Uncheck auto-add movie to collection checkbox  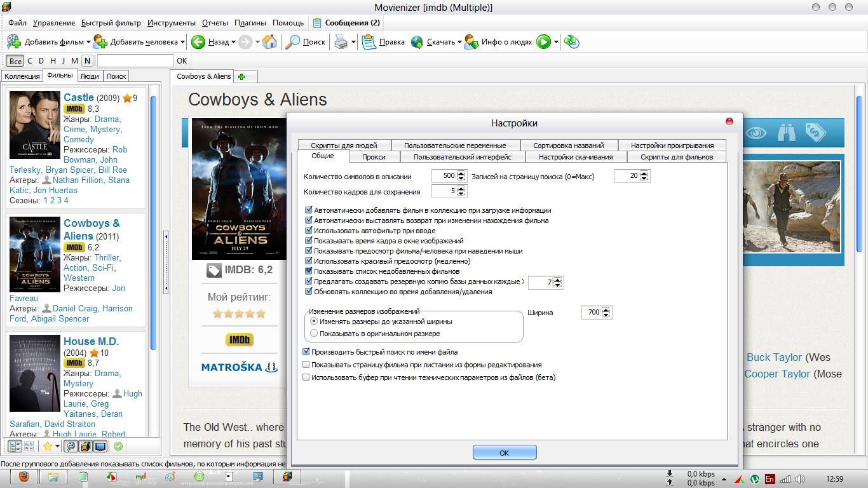pos(309,210)
